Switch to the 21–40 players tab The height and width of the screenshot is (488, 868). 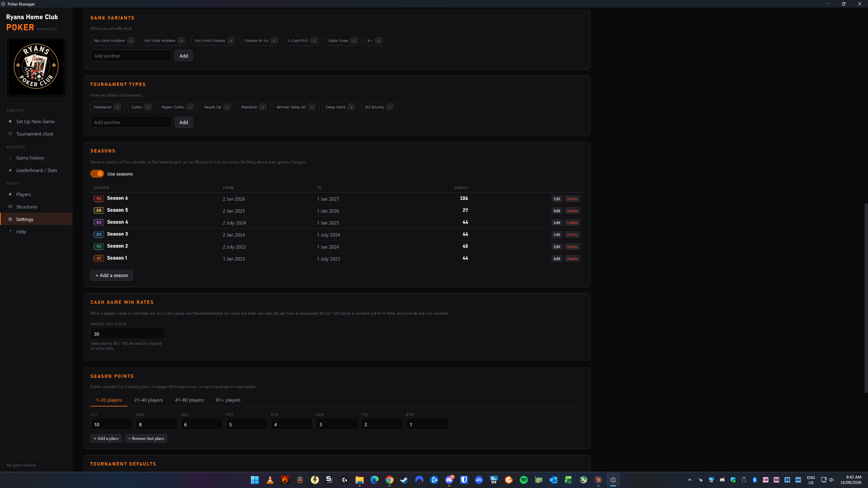click(x=148, y=400)
